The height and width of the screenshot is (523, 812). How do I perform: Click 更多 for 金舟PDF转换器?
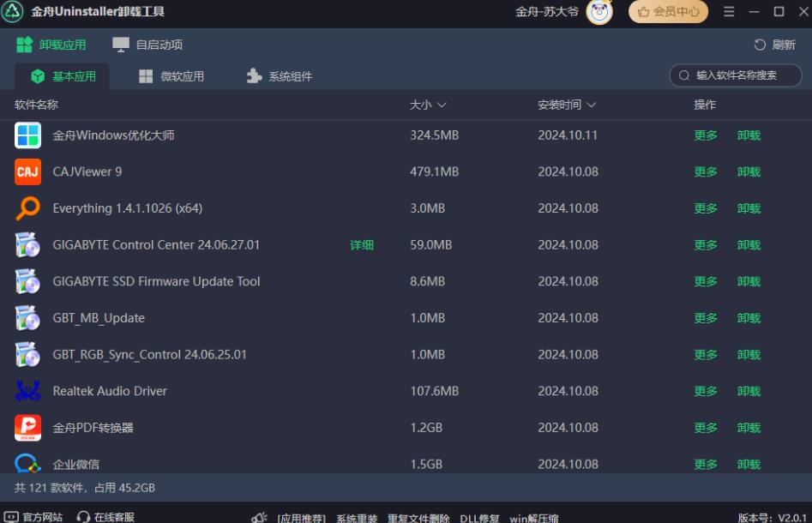point(706,428)
